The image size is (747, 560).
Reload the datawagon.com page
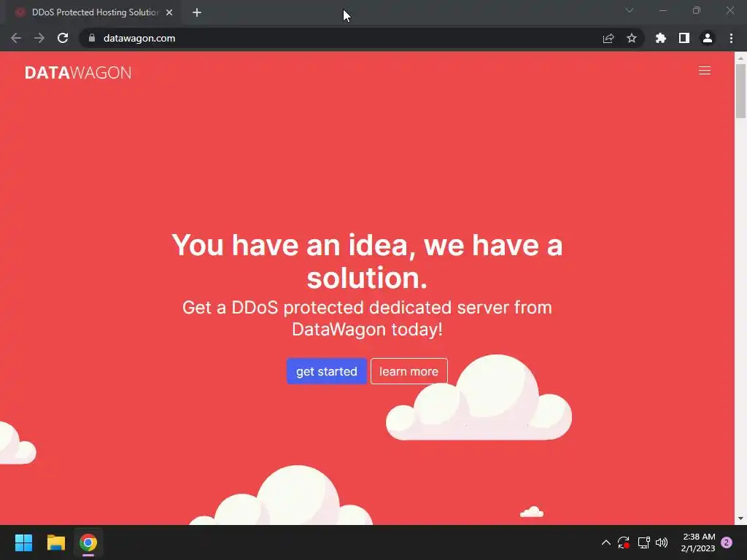(63, 38)
